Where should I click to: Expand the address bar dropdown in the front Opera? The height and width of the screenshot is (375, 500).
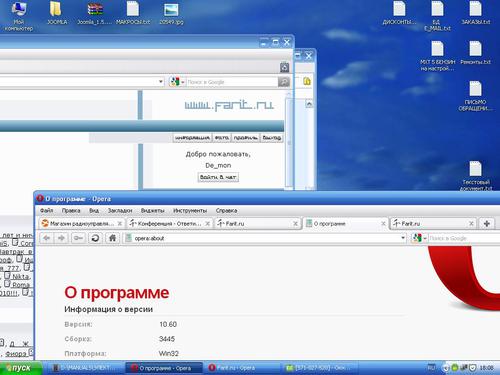coord(403,238)
